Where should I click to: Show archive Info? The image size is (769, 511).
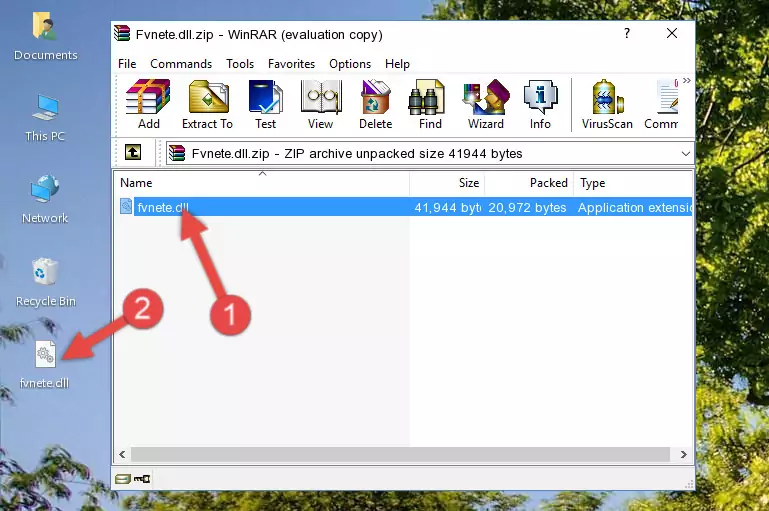[x=540, y=104]
